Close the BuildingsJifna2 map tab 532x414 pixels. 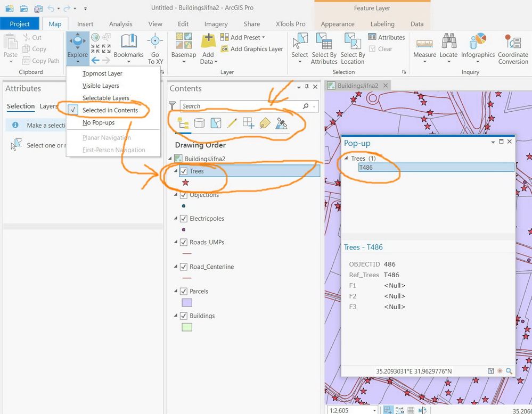386,86
